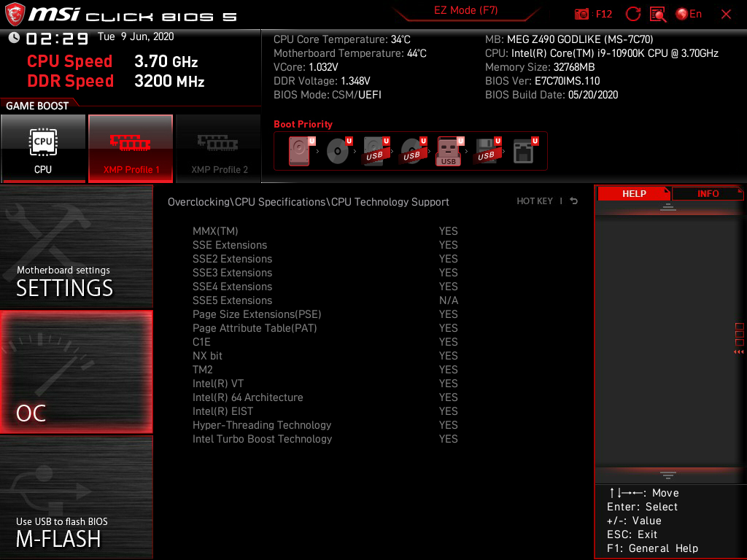Image resolution: width=747 pixels, height=560 pixels.
Task: Select the Hyper-Threading Technology row
Action: (x=325, y=424)
